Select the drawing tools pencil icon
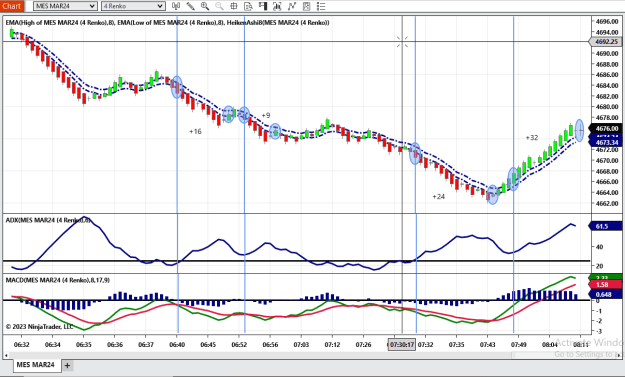The height and width of the screenshot is (377, 625). click(191, 6)
